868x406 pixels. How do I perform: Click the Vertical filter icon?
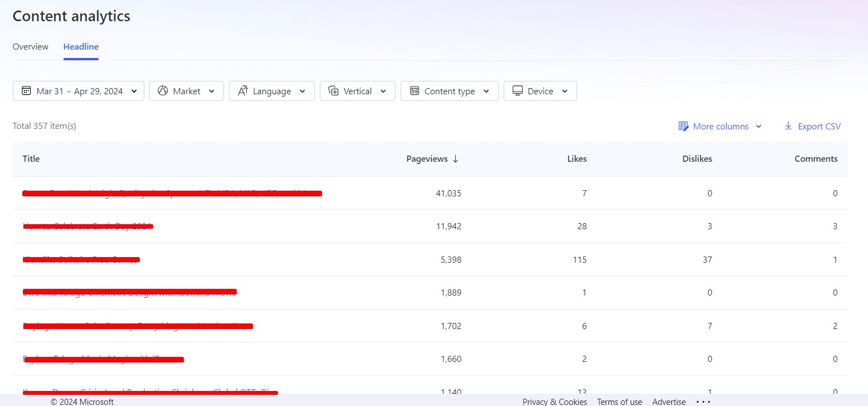tap(333, 91)
